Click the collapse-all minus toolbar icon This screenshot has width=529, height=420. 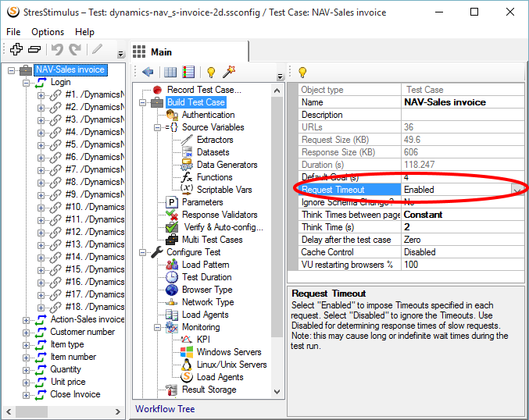tap(34, 49)
